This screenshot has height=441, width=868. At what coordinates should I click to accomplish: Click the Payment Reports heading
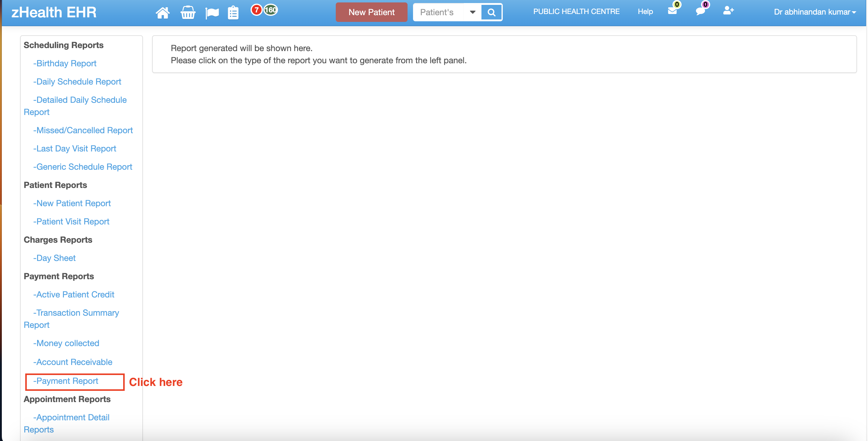coord(59,276)
